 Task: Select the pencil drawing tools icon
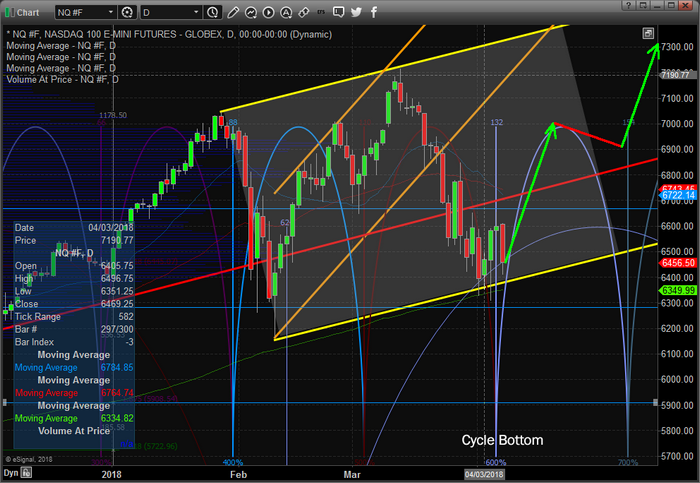(233, 12)
